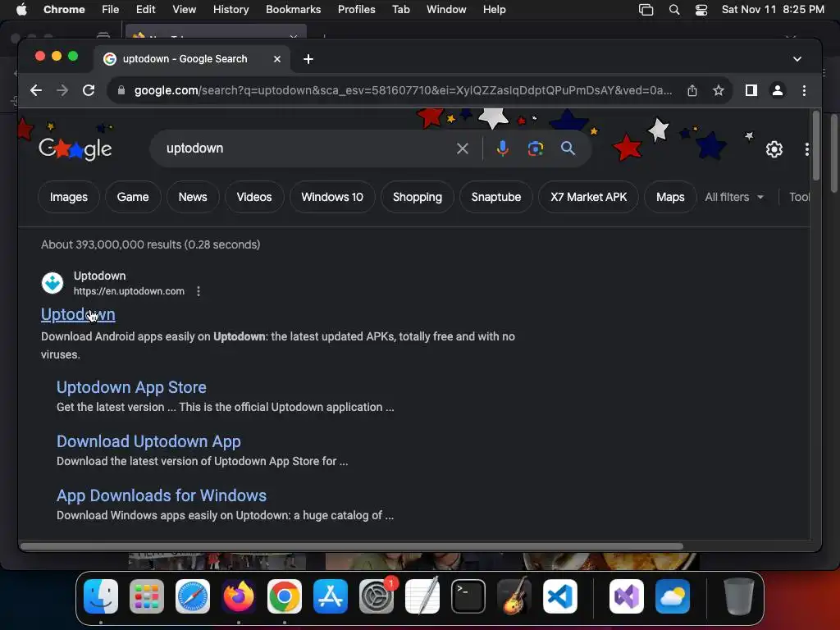Open the History menu
840x630 pixels.
231,10
